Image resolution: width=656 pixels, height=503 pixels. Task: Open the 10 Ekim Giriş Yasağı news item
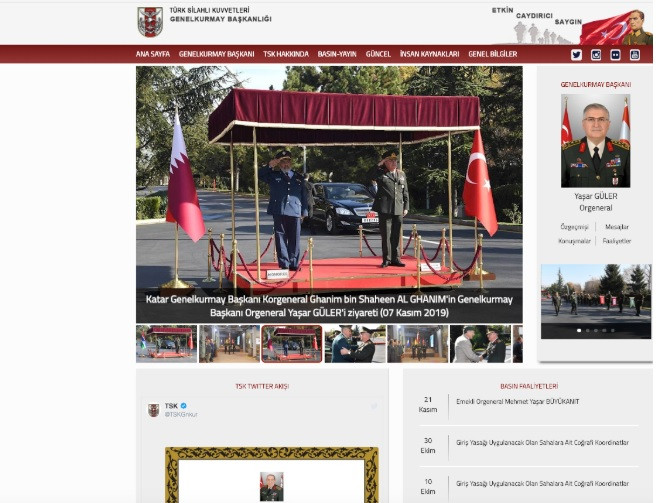pos(542,484)
